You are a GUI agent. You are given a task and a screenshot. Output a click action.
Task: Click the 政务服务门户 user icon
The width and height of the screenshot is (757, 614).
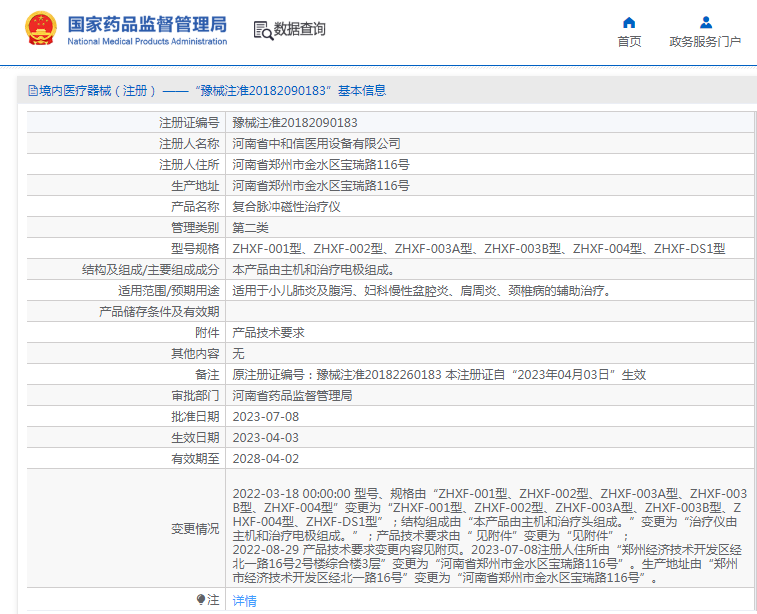705,22
